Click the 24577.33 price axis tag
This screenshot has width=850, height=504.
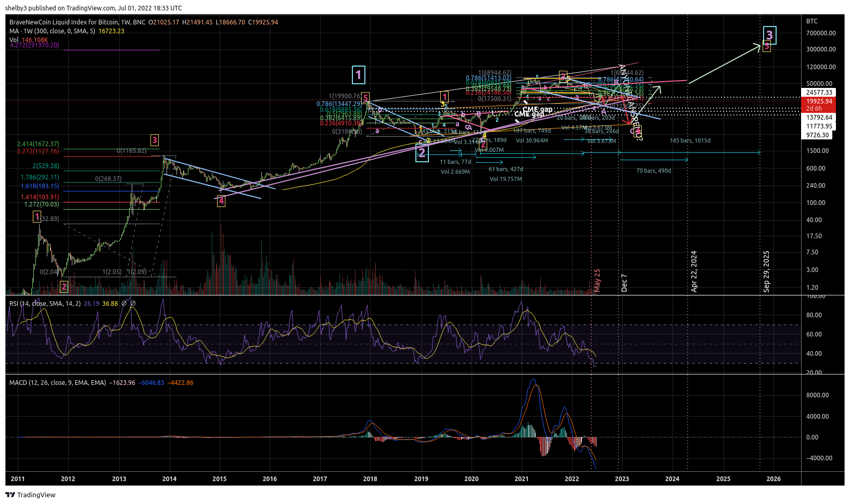pos(819,93)
